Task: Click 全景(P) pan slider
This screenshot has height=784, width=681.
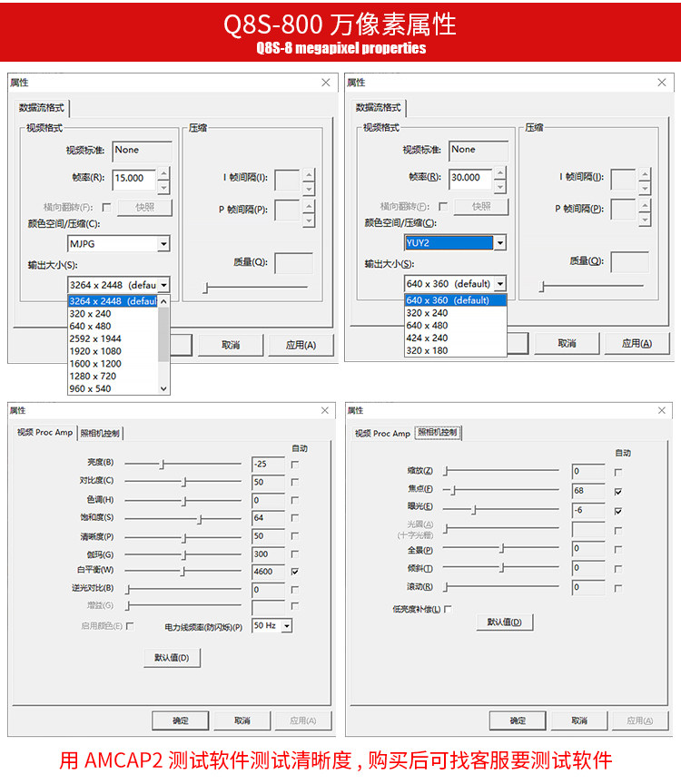Action: click(501, 548)
